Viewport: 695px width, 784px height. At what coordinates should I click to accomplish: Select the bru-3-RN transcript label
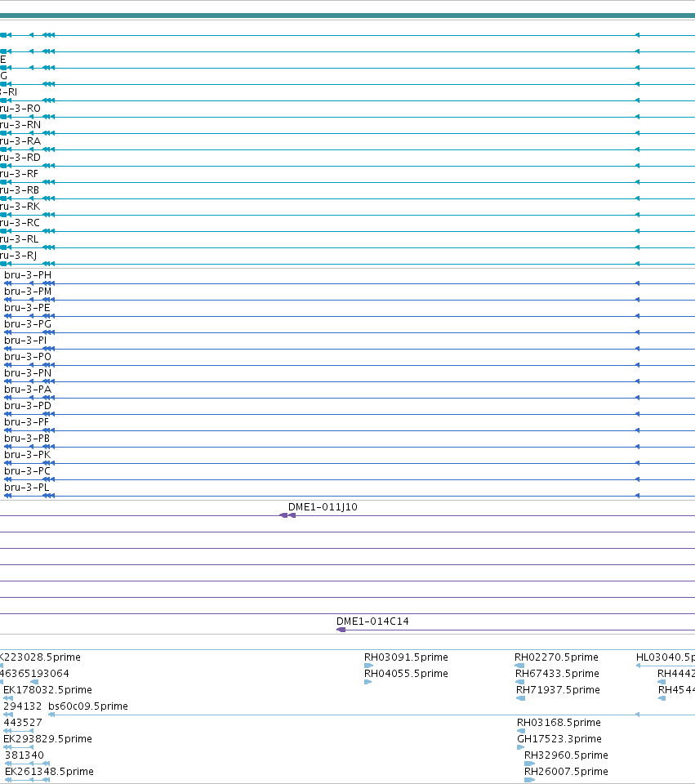[20, 125]
